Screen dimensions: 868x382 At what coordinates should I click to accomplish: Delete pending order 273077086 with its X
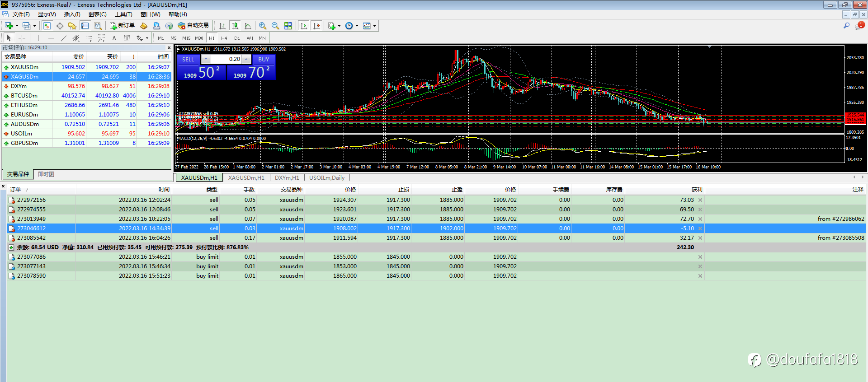(700, 257)
